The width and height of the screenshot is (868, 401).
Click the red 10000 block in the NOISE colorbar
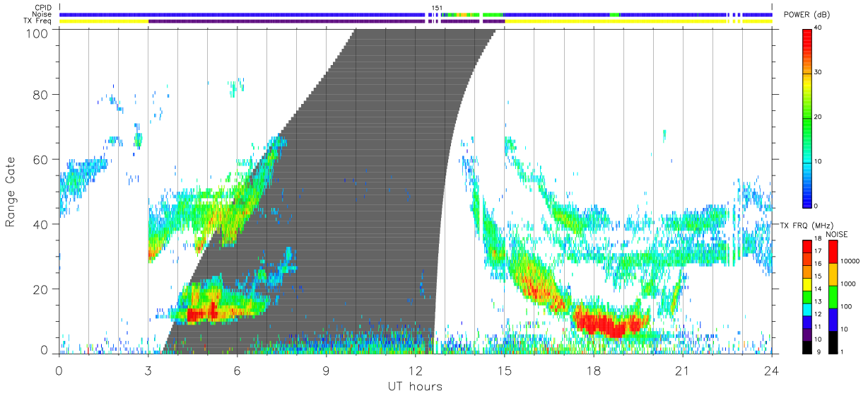tap(833, 252)
